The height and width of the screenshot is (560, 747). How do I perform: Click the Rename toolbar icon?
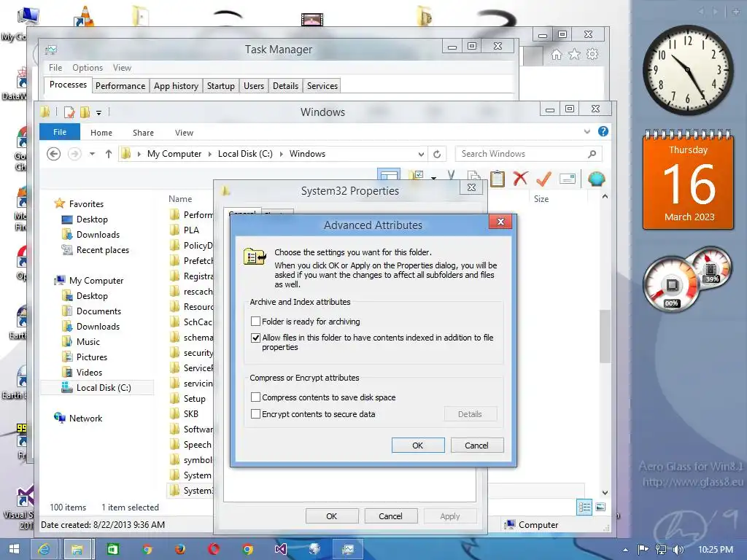click(567, 179)
